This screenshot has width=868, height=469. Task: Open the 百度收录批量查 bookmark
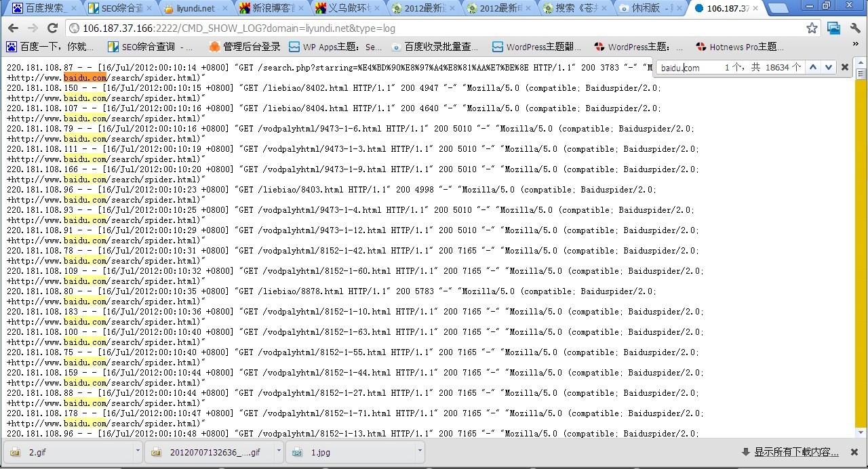pos(435,47)
